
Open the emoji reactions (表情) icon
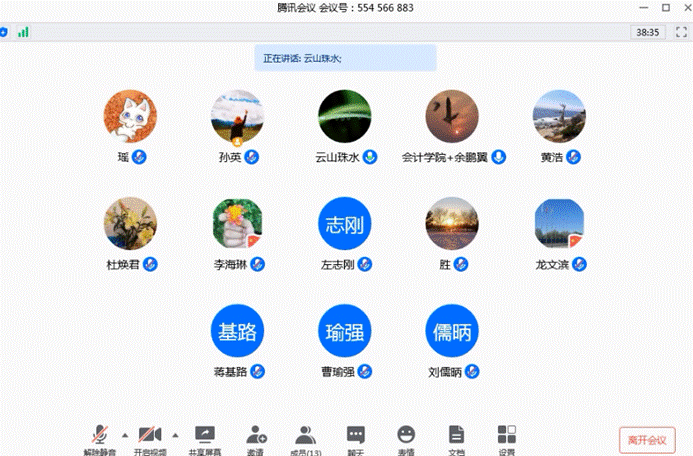[x=405, y=436]
